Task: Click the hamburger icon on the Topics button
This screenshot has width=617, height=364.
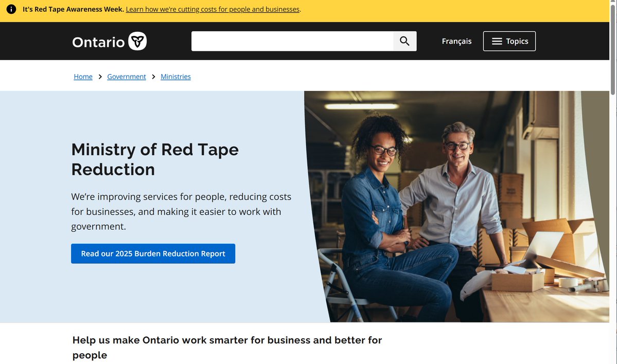Action: click(x=497, y=41)
